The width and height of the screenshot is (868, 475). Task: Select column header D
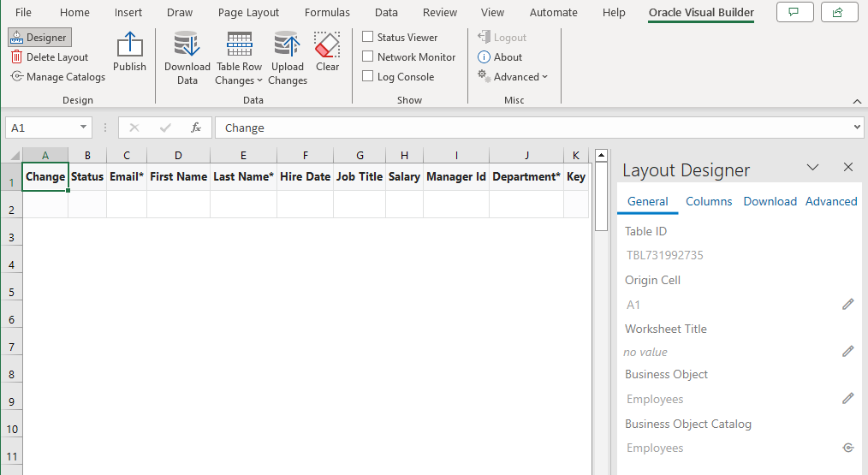pos(178,156)
